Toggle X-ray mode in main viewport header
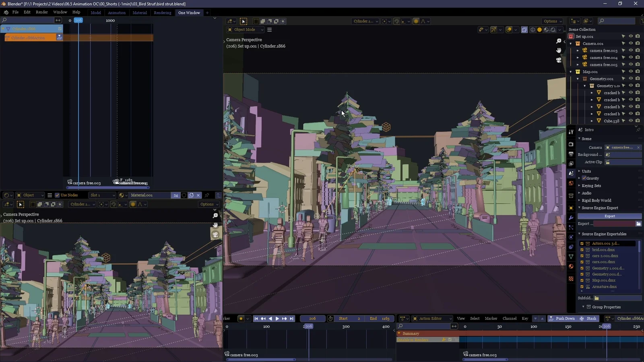The height and width of the screenshot is (362, 644). coord(524,30)
